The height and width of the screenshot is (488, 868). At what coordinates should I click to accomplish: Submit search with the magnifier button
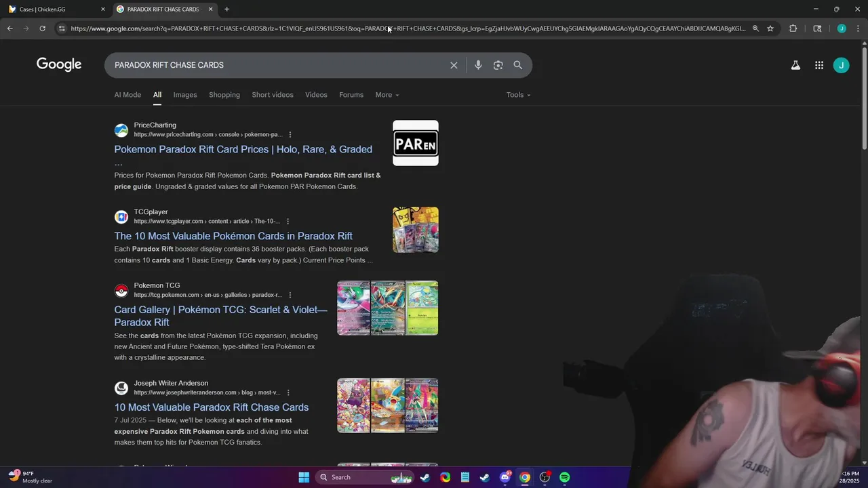click(518, 65)
